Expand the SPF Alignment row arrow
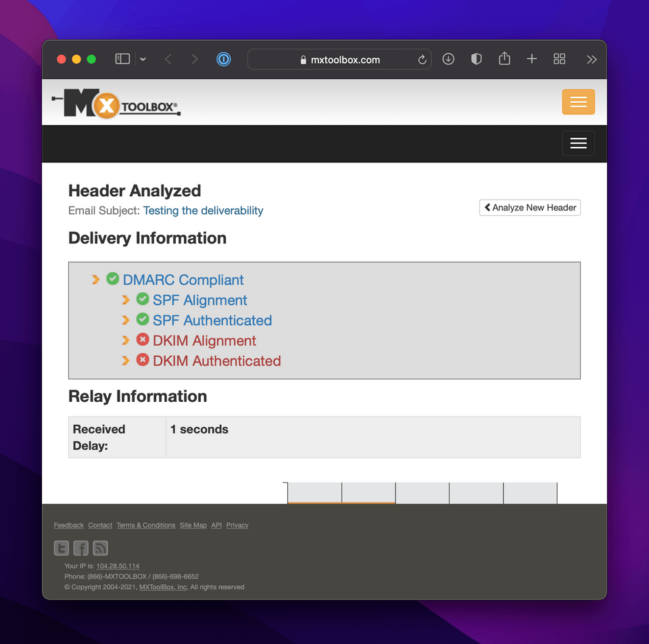Screen dimensions: 649x644 [126, 300]
